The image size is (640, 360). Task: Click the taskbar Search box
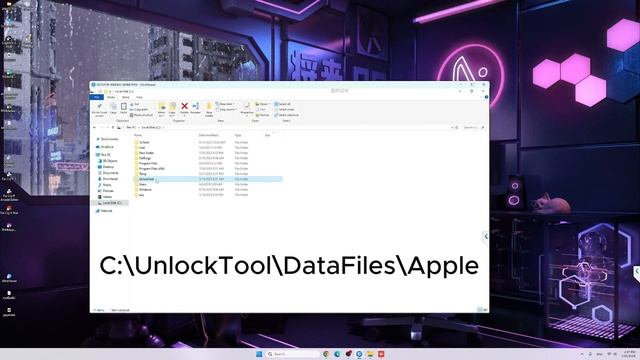coord(293,354)
